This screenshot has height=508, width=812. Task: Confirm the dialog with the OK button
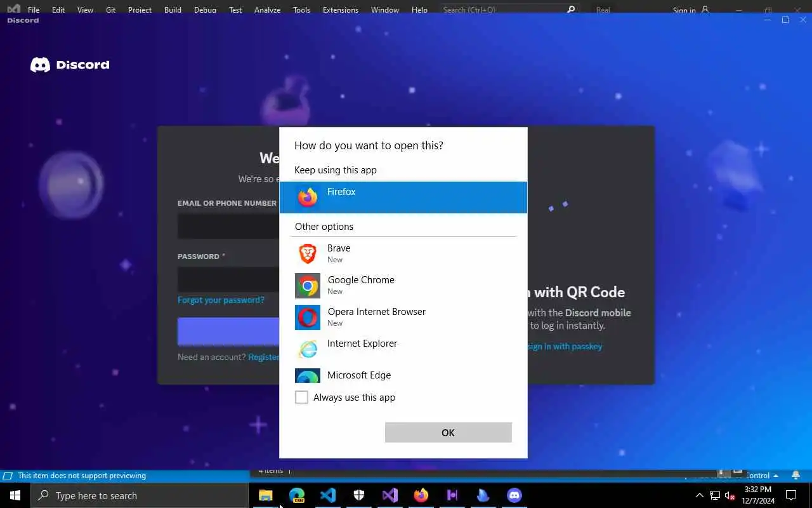[x=448, y=432]
